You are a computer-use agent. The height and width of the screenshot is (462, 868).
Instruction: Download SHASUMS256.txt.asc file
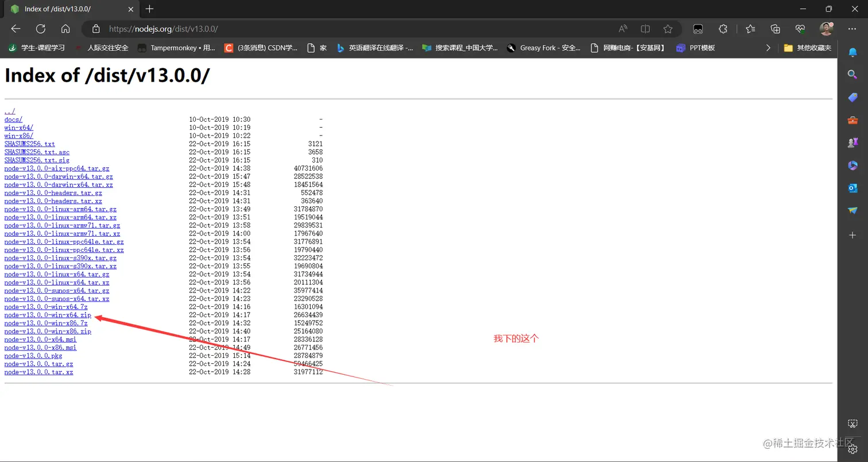pyautogui.click(x=37, y=152)
